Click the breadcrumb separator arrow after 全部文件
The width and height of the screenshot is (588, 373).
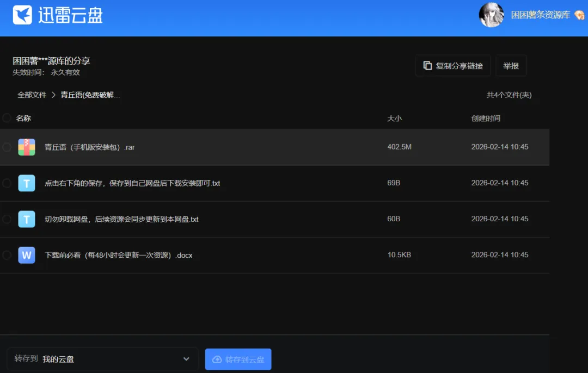(x=53, y=95)
